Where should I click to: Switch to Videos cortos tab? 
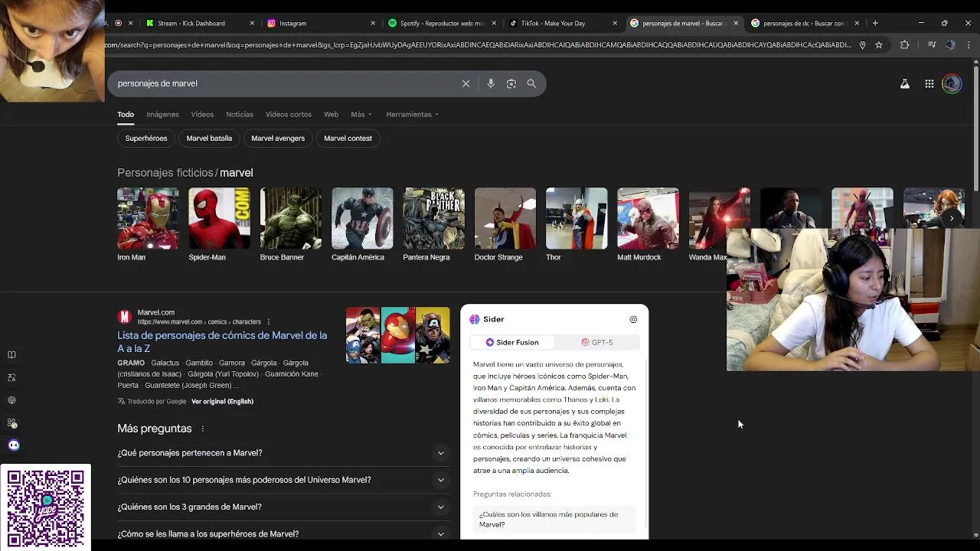click(289, 114)
